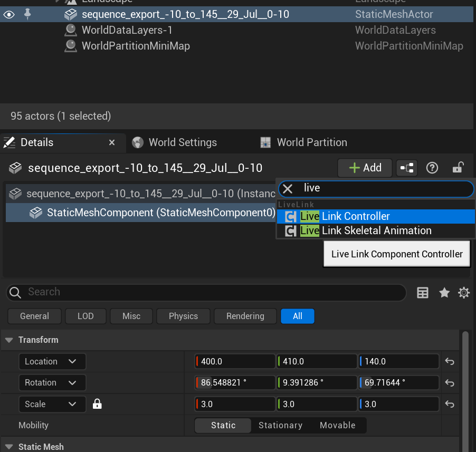Click the Details property Search field
Image resolution: width=476 pixels, height=452 pixels.
point(211,292)
